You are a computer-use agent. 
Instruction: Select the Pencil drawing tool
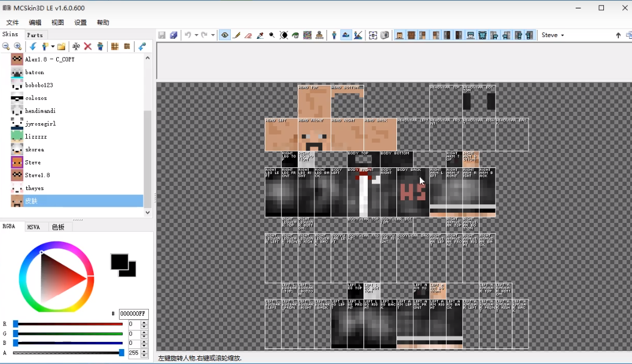[237, 35]
